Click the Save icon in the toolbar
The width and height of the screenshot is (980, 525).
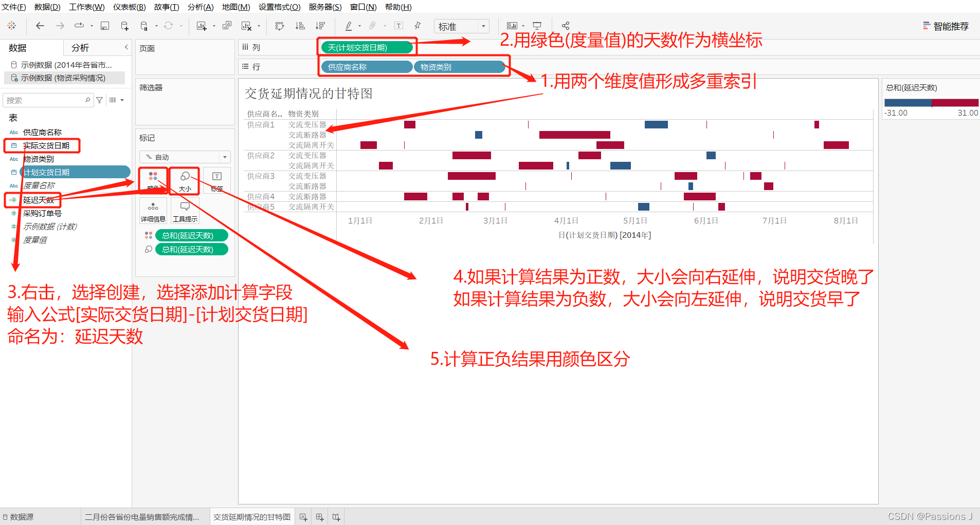pos(104,26)
